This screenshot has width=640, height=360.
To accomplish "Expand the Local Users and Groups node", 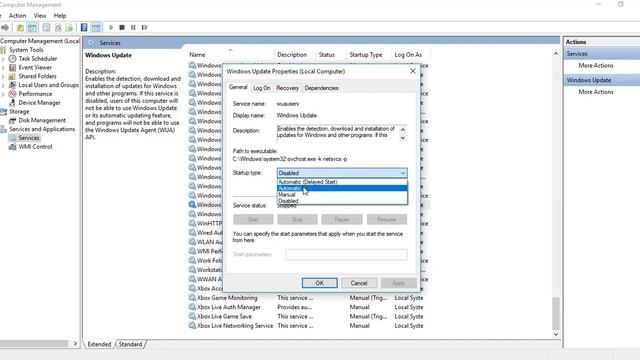I will click(3, 85).
